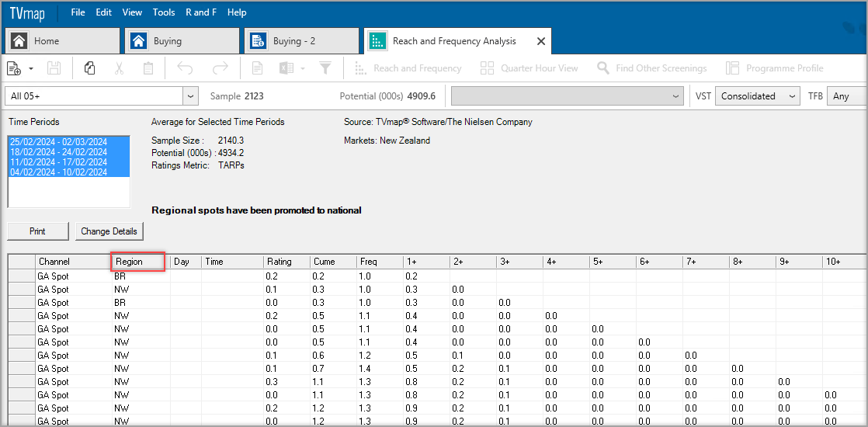Open the New document dropdown arrow

pos(31,68)
